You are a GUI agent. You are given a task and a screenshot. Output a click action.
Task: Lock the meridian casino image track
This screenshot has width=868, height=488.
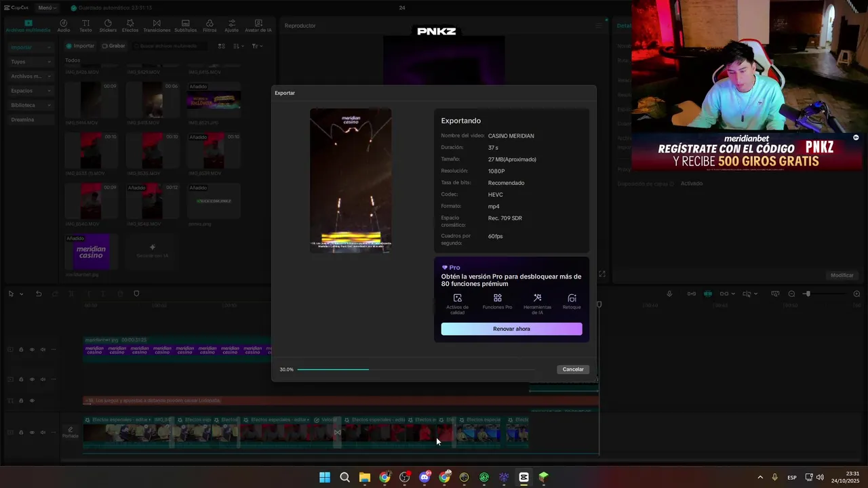pos(21,350)
